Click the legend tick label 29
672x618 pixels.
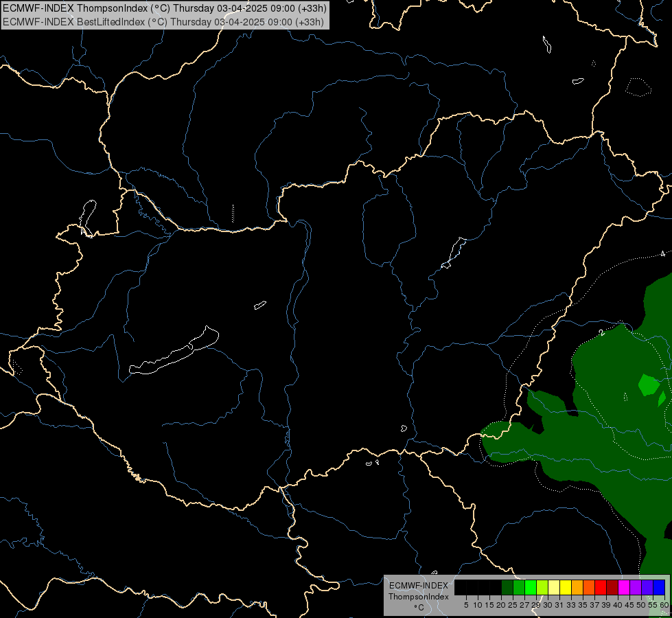537,605
